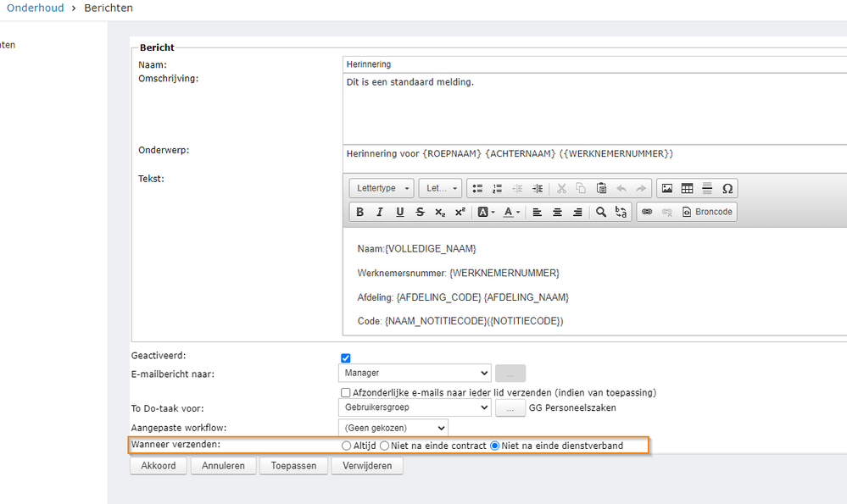Image resolution: width=847 pixels, height=504 pixels.
Task: Decrease indent in the text editor
Action: (x=517, y=188)
